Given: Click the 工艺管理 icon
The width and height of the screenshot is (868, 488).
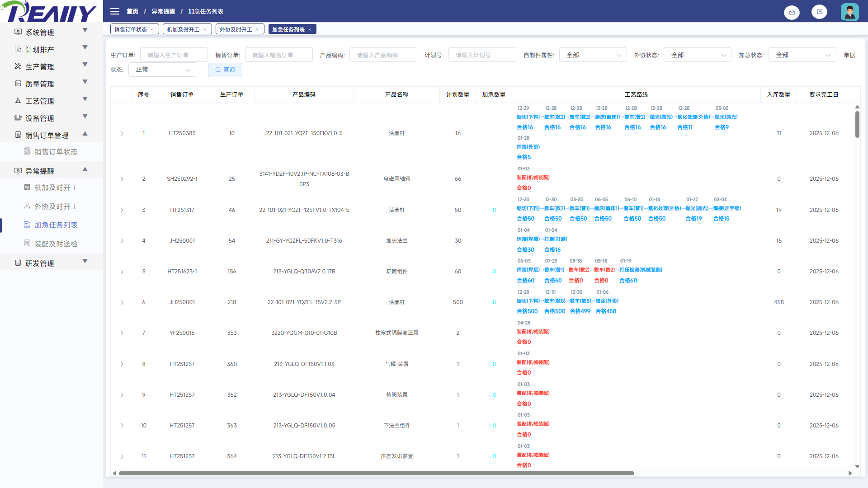Looking at the screenshot, I should pos(18,101).
